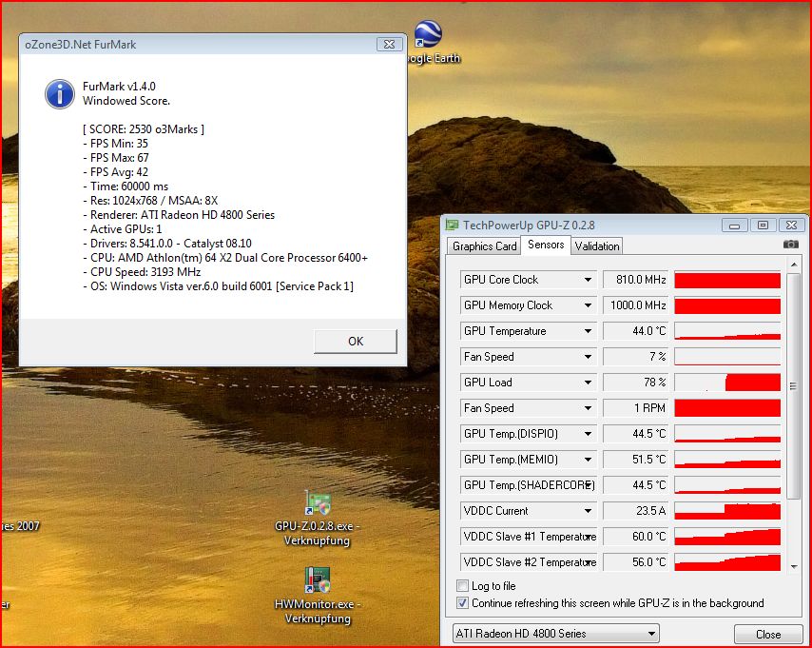Enable the Log to file checkbox

pyautogui.click(x=462, y=586)
